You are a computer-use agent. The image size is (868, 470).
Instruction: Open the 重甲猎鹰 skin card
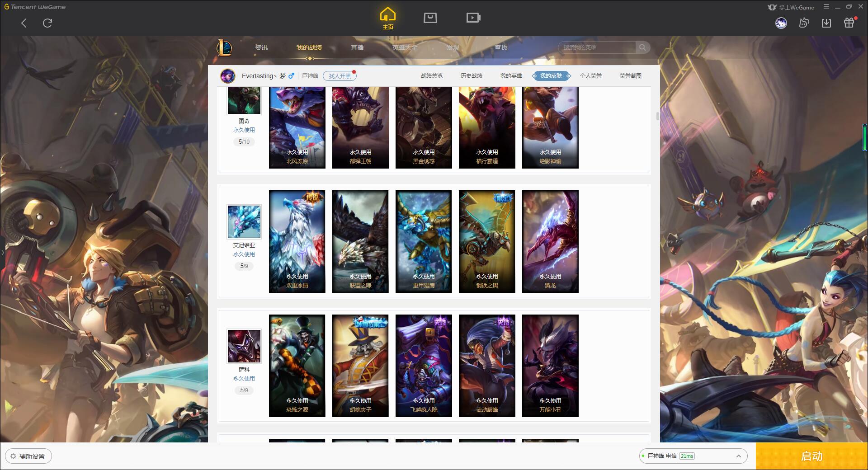tap(424, 241)
